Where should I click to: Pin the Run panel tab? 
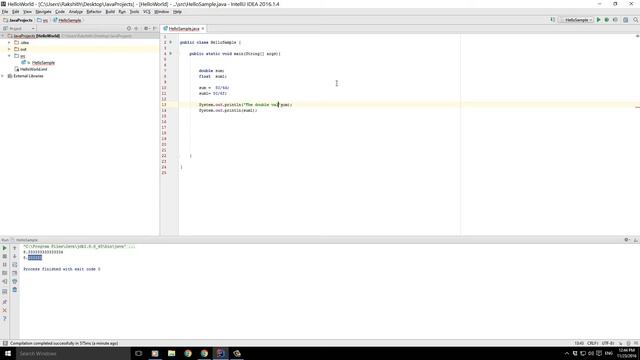coord(4,302)
